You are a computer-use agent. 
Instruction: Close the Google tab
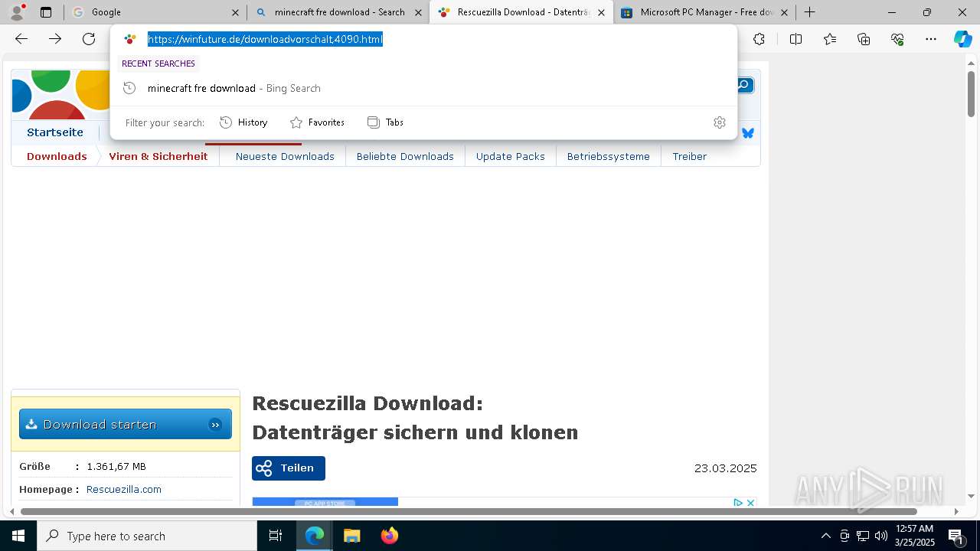(x=236, y=12)
